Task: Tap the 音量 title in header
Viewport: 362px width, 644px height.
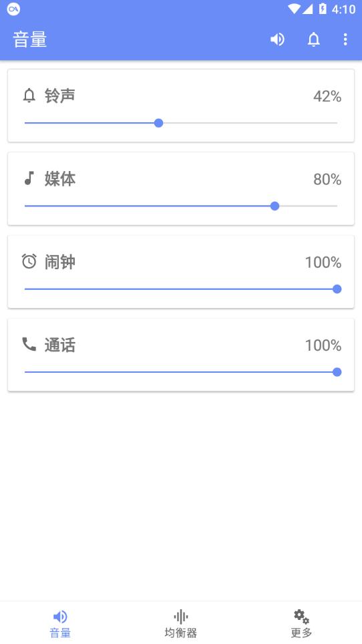Action: 30,40
